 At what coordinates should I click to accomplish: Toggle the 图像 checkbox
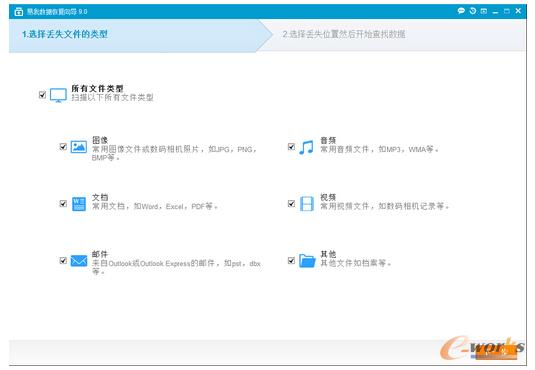63,147
